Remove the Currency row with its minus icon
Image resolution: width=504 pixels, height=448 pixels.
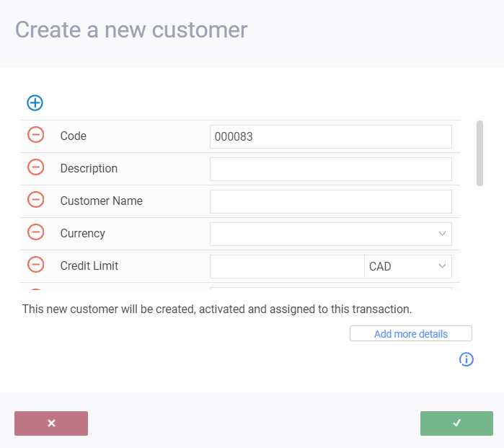point(35,232)
